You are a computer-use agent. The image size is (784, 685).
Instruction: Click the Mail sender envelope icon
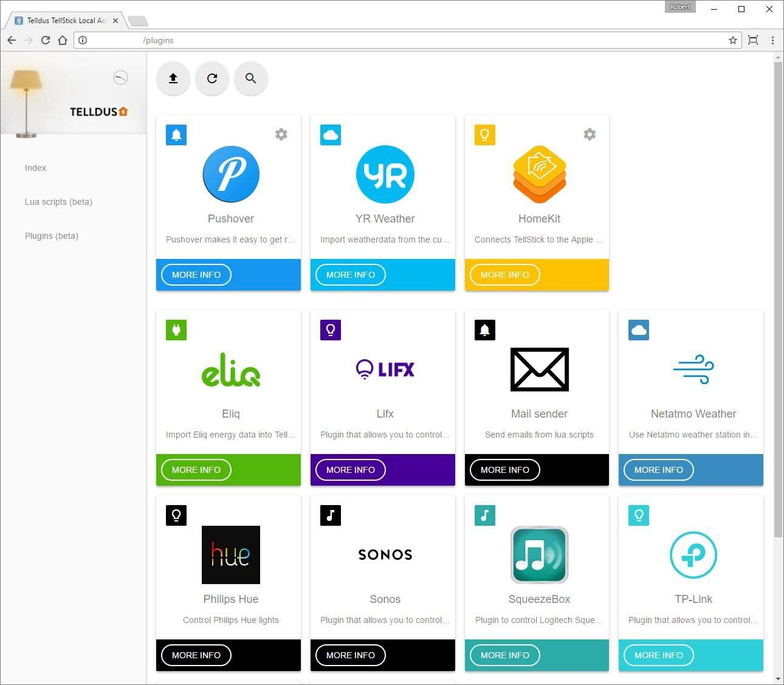(540, 370)
